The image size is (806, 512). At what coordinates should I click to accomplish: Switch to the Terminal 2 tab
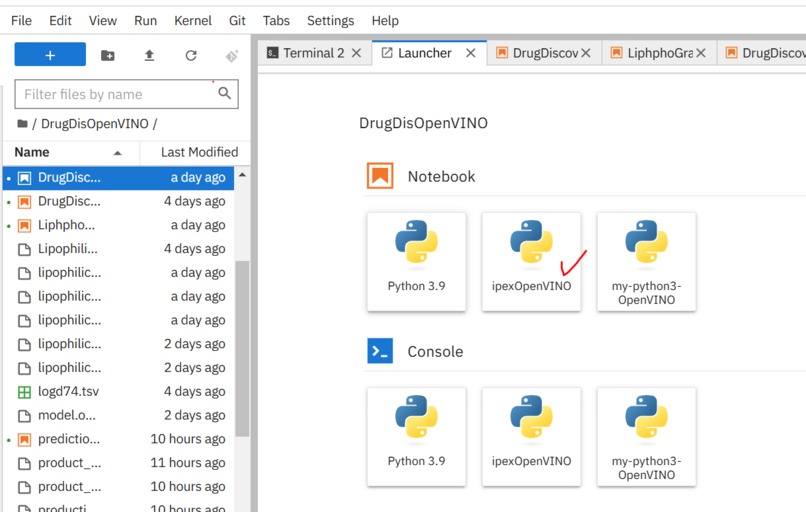click(x=314, y=53)
